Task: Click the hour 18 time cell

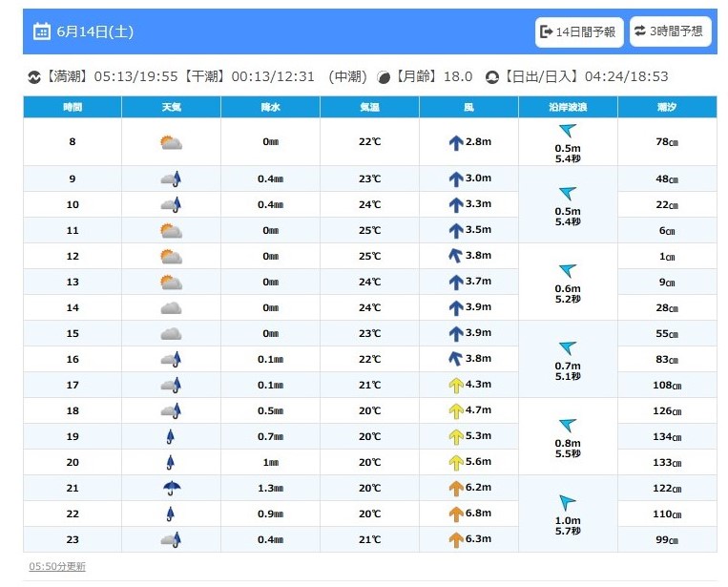Action: click(73, 410)
